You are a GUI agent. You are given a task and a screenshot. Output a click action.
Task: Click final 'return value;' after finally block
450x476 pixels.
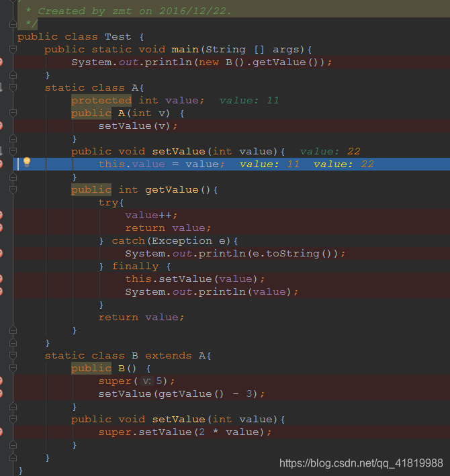click(x=141, y=318)
